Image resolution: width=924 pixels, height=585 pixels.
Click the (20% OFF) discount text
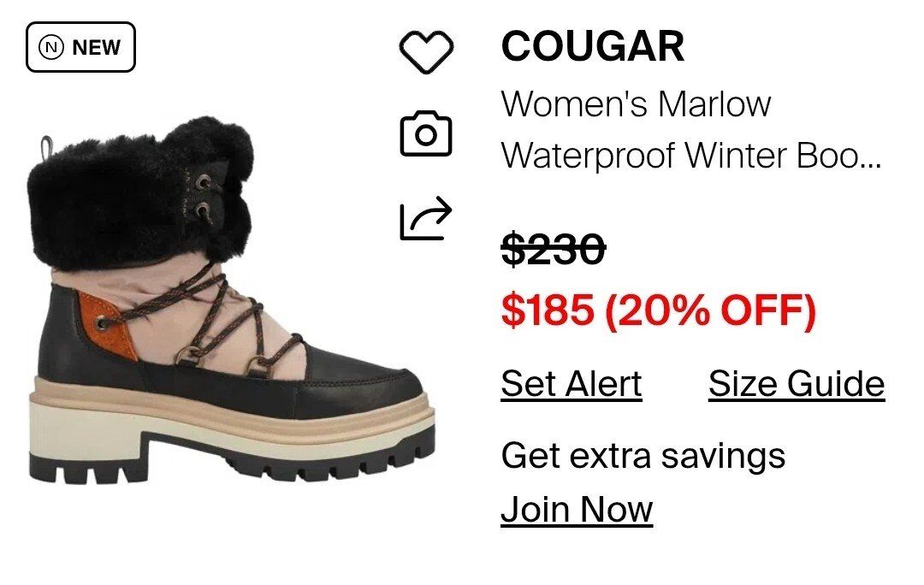click(x=710, y=310)
